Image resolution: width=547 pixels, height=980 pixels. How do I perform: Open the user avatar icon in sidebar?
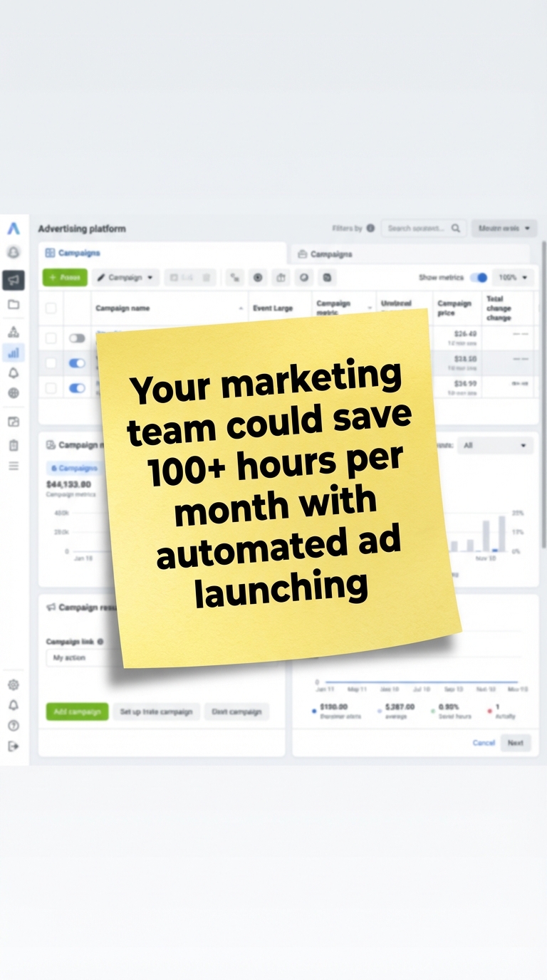pyautogui.click(x=14, y=252)
